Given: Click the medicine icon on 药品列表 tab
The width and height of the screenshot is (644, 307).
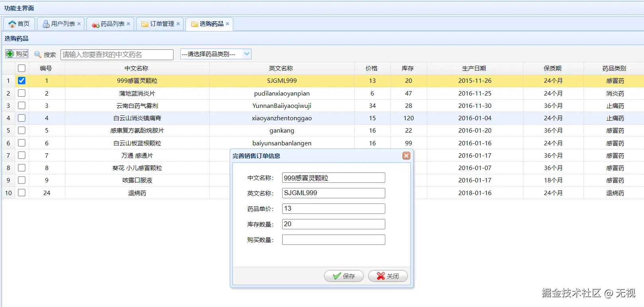Looking at the screenshot, I should coord(96,24).
